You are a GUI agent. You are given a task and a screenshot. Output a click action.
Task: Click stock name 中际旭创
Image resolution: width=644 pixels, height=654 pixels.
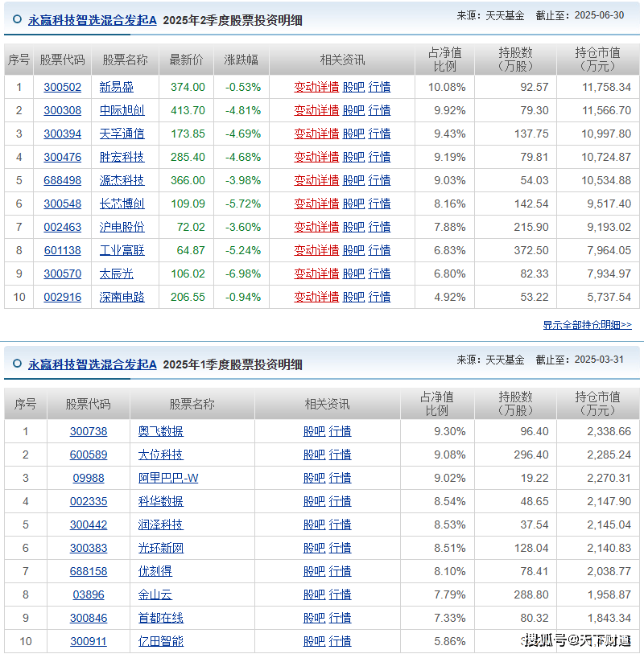[x=122, y=110]
